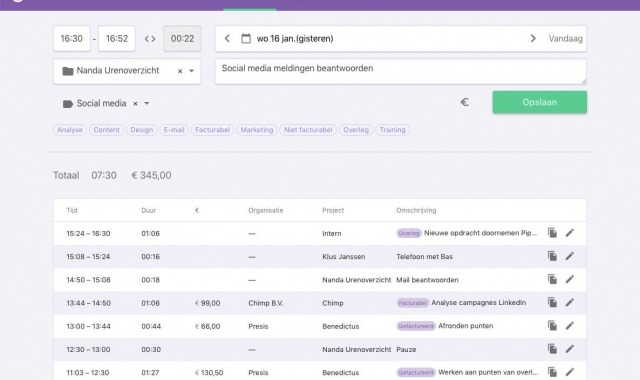Click the 00:22 duration field
Screen dimensions: 640x380
[182, 38]
